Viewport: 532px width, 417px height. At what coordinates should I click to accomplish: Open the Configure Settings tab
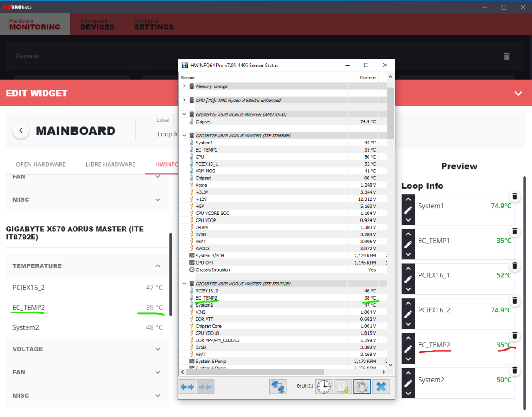154,24
